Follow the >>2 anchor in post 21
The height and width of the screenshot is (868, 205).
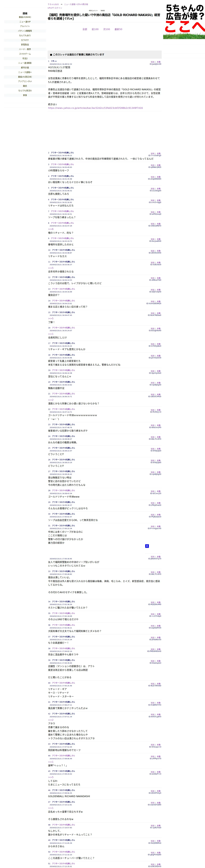pyautogui.click(x=51, y=400)
